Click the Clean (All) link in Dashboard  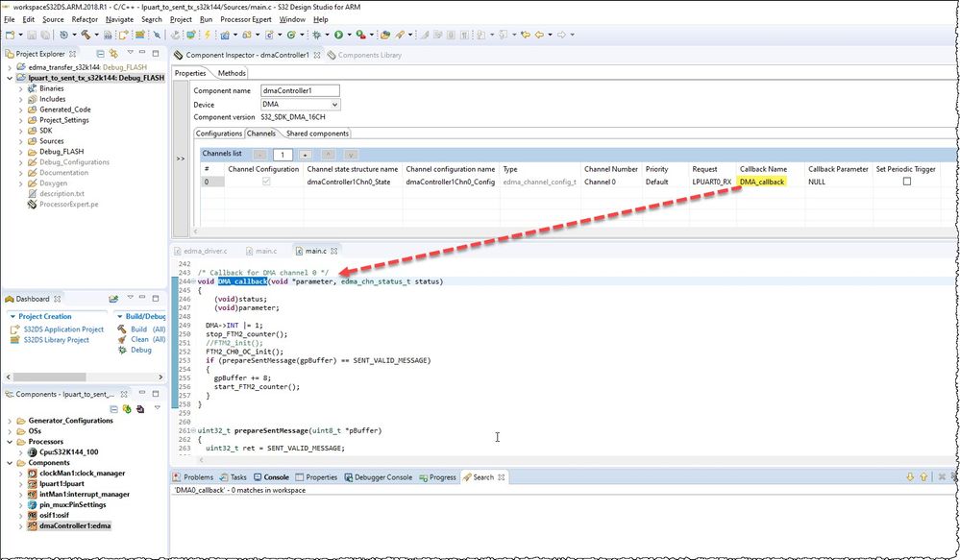pyautogui.click(x=148, y=340)
